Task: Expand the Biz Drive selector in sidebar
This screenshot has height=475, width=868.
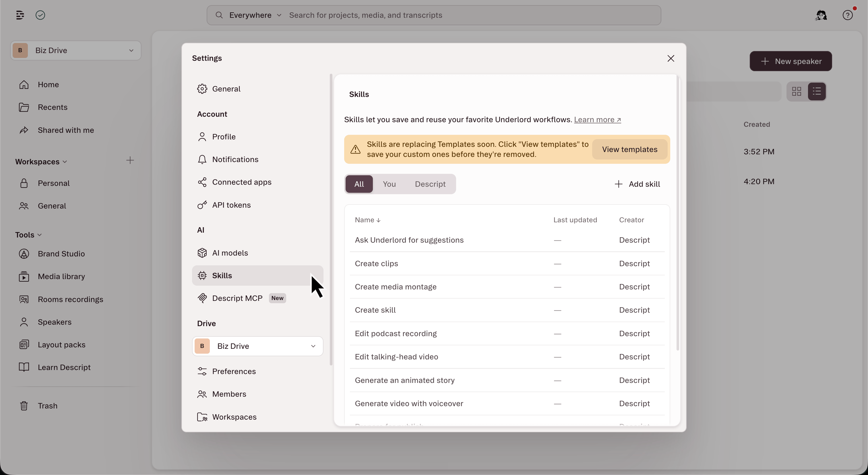Action: coord(75,50)
